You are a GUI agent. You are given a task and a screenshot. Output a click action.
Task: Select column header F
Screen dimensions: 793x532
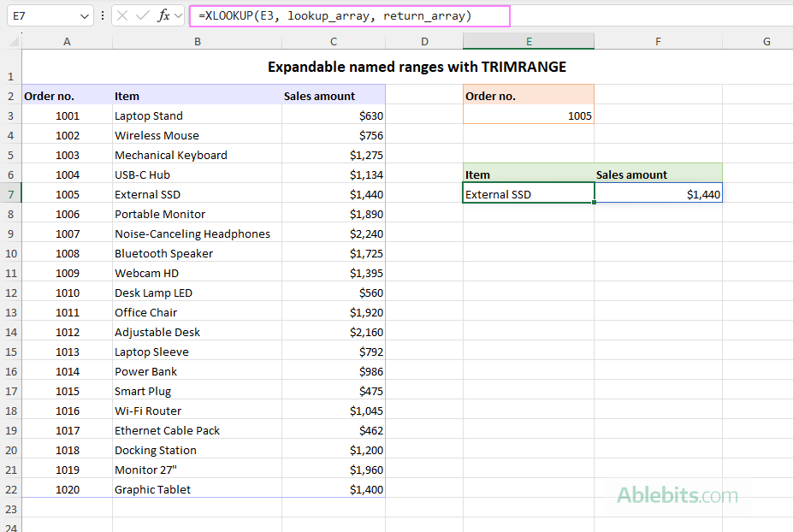point(658,40)
